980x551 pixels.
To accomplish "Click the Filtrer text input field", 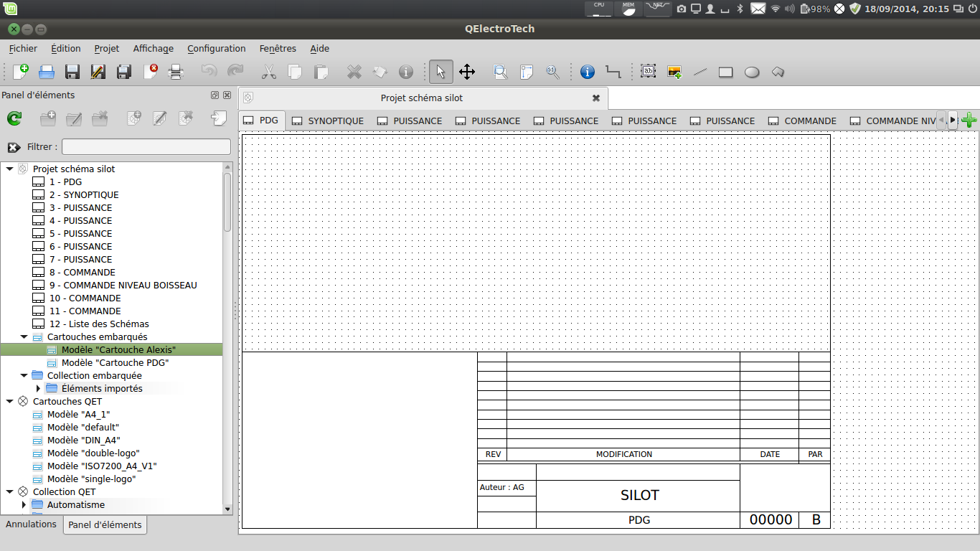I will tap(146, 147).
